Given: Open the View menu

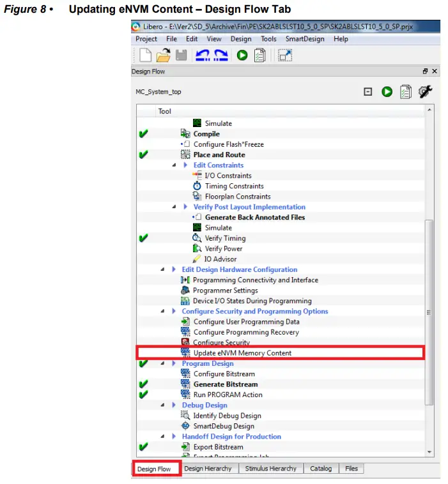Looking at the screenshot, I should click(x=214, y=39).
